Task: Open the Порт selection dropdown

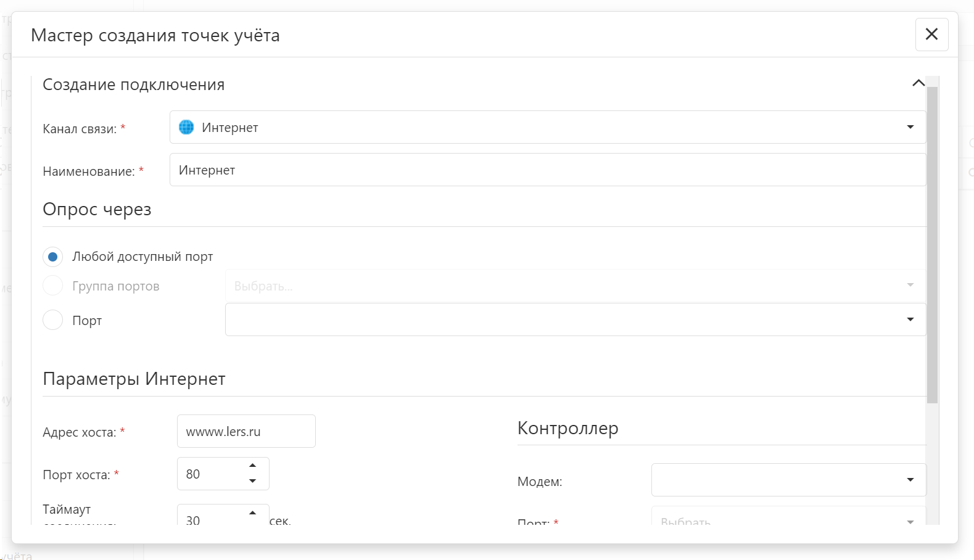Action: coord(910,319)
